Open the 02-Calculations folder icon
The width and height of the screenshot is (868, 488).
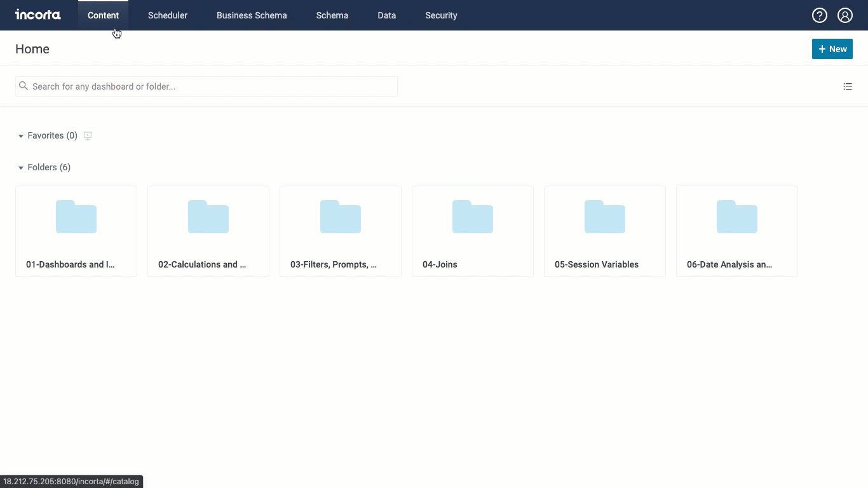point(208,217)
